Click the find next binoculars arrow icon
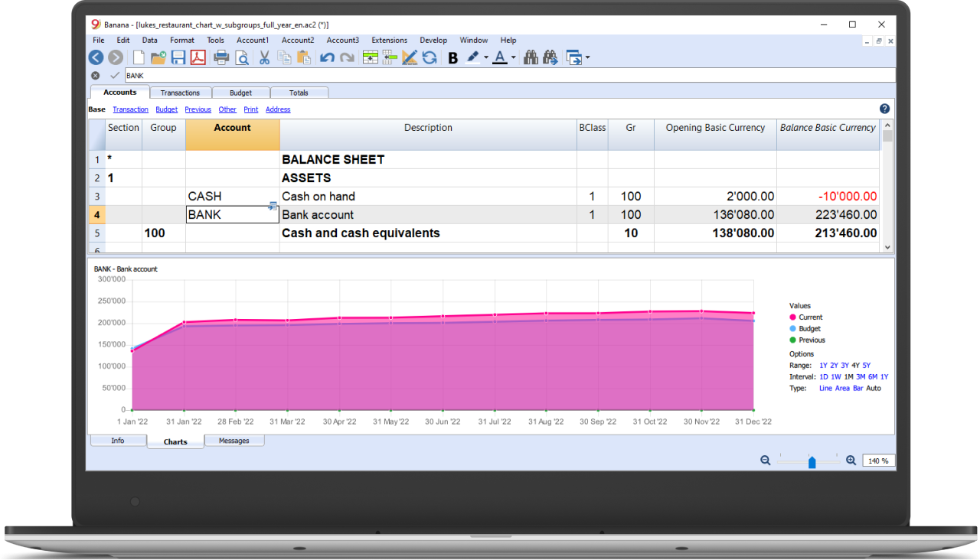 [550, 57]
